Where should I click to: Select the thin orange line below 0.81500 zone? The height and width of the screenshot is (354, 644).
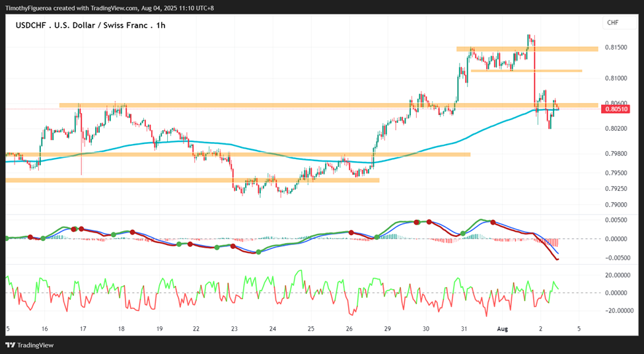tap(526, 71)
